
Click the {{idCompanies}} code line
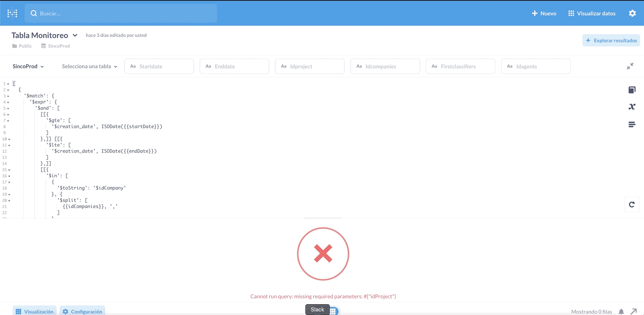pyautogui.click(x=90, y=207)
